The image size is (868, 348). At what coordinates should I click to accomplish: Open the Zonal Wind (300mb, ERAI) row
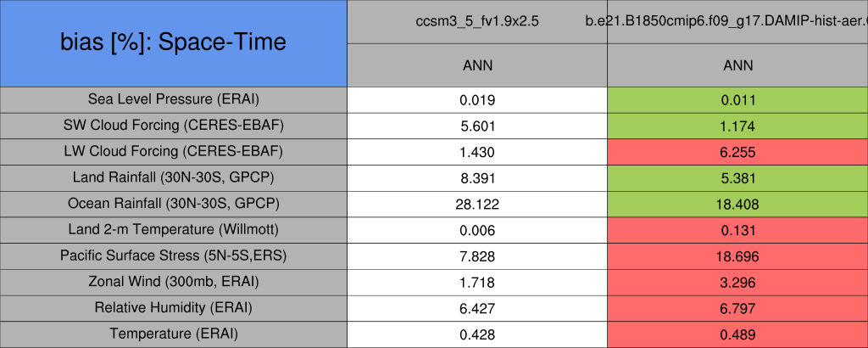174,282
